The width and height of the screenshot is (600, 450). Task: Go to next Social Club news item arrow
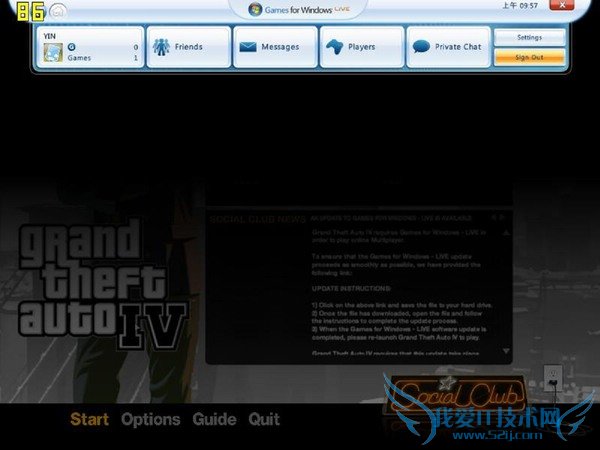tap(502, 217)
